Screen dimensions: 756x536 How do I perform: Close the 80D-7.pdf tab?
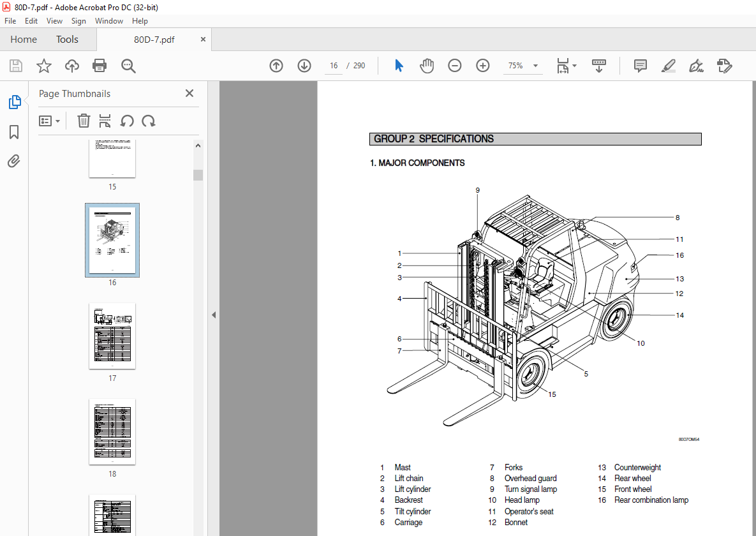(203, 40)
